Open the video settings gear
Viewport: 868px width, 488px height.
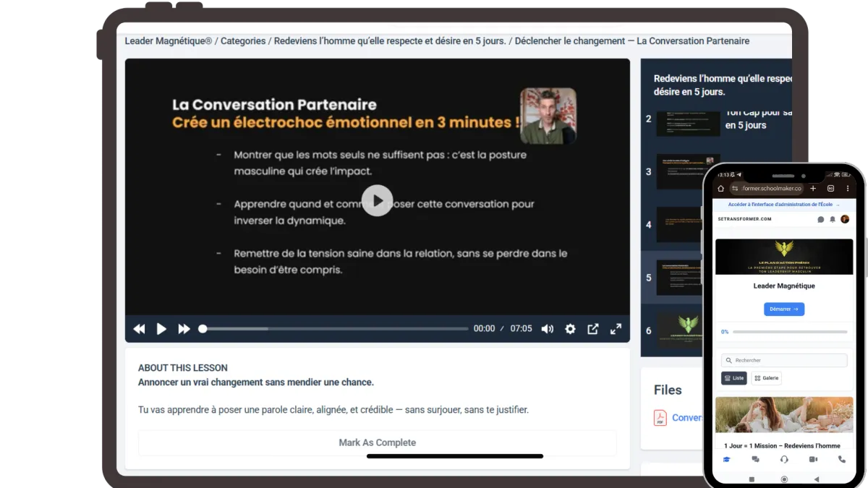[x=570, y=329]
